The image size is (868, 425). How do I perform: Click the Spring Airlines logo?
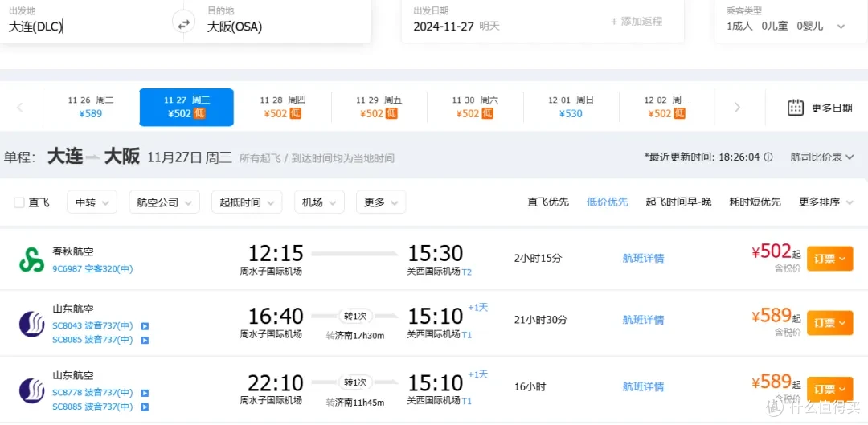click(31, 259)
